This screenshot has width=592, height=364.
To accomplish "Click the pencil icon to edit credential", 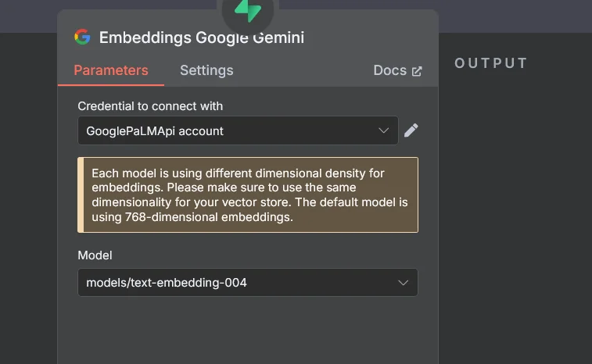I will pyautogui.click(x=411, y=130).
